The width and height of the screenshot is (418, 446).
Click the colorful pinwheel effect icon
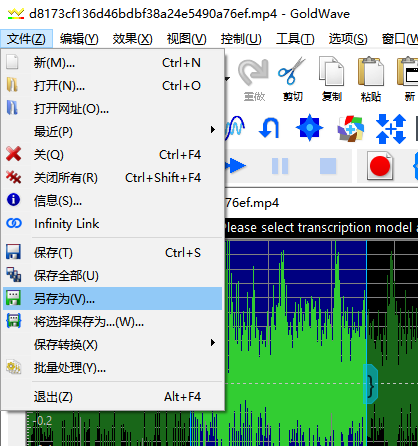tap(350, 128)
